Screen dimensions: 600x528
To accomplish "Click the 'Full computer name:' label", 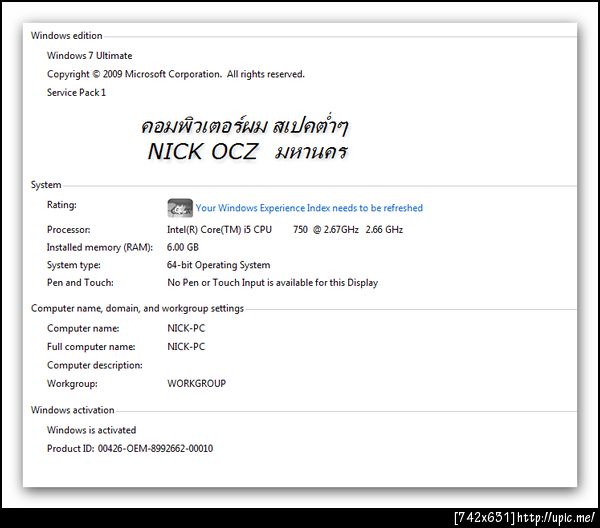I will [x=91, y=347].
